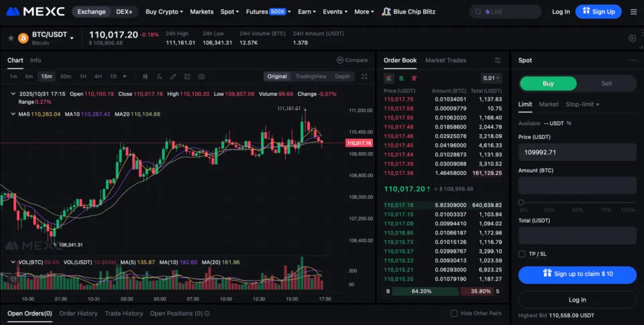Click the Log In button in Spot panel
The height and width of the screenshot is (325, 644).
point(577,300)
